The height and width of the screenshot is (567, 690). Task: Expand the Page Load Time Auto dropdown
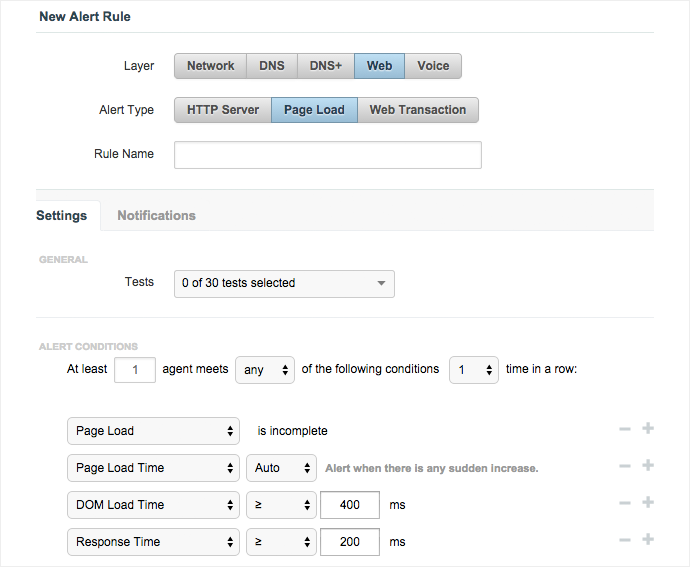(x=281, y=468)
